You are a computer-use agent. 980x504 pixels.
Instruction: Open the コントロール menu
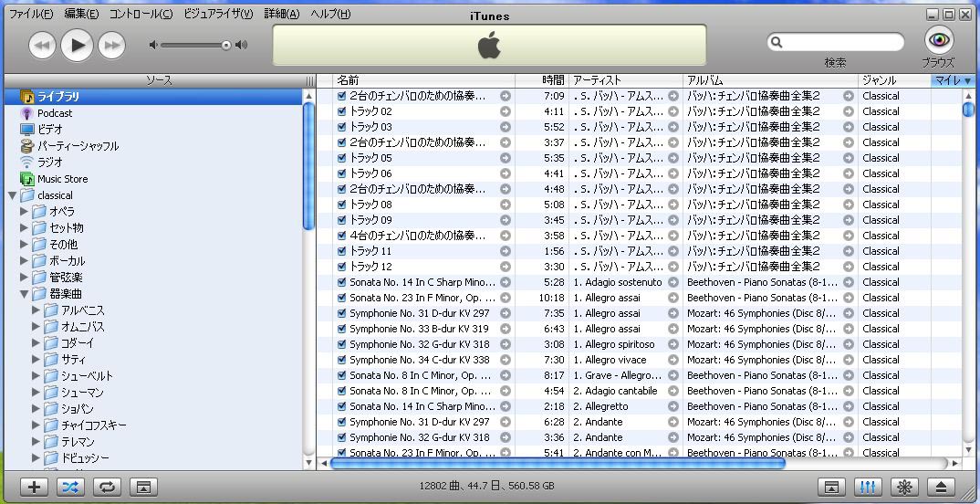[141, 14]
